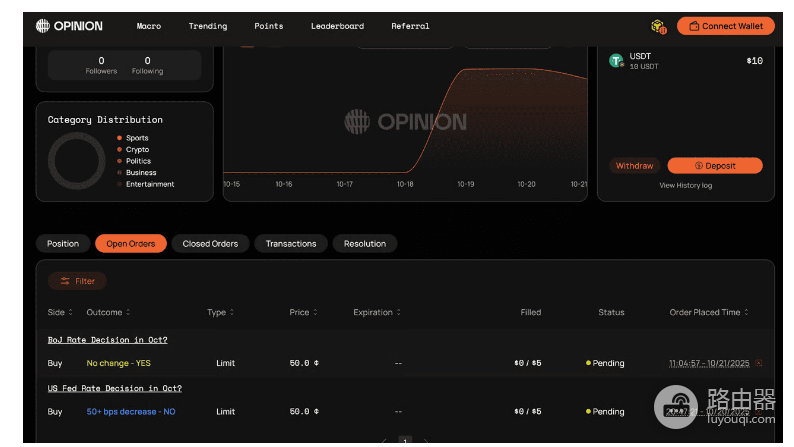Click the Following count
The image size is (794, 447).
click(147, 65)
